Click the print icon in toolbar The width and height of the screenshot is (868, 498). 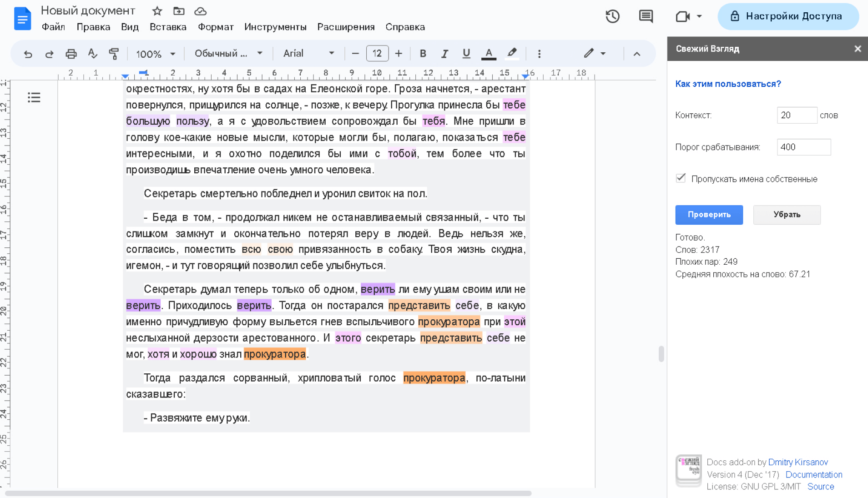(x=71, y=54)
